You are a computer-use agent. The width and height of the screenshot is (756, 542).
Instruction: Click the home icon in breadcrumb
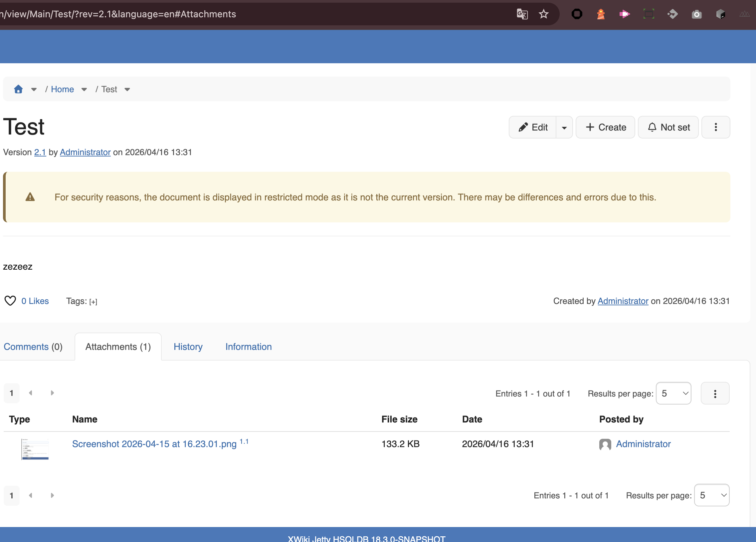pos(18,89)
